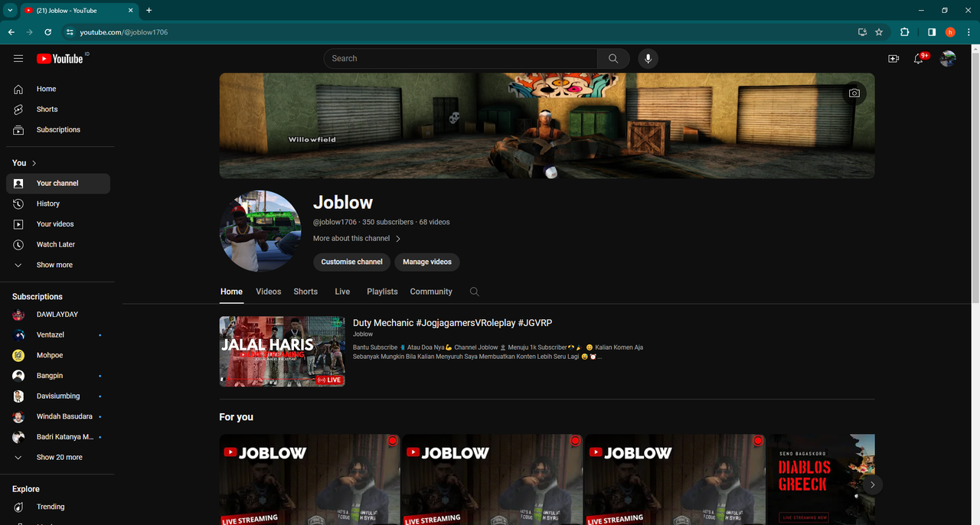
Task: Switch to Community tab
Action: pos(431,292)
